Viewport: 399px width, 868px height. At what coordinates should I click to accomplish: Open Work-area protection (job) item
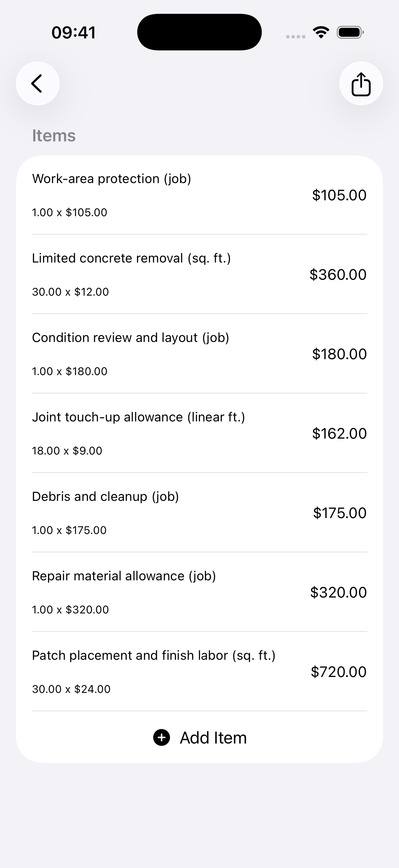pos(199,195)
